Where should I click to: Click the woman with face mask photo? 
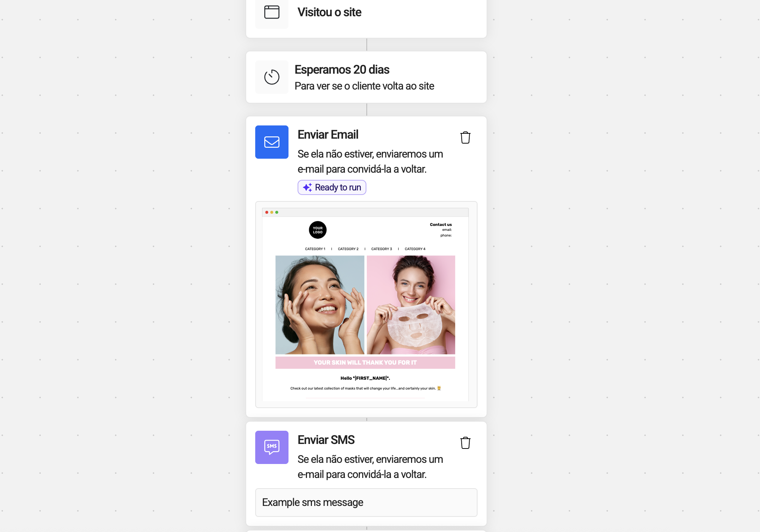pos(411,305)
